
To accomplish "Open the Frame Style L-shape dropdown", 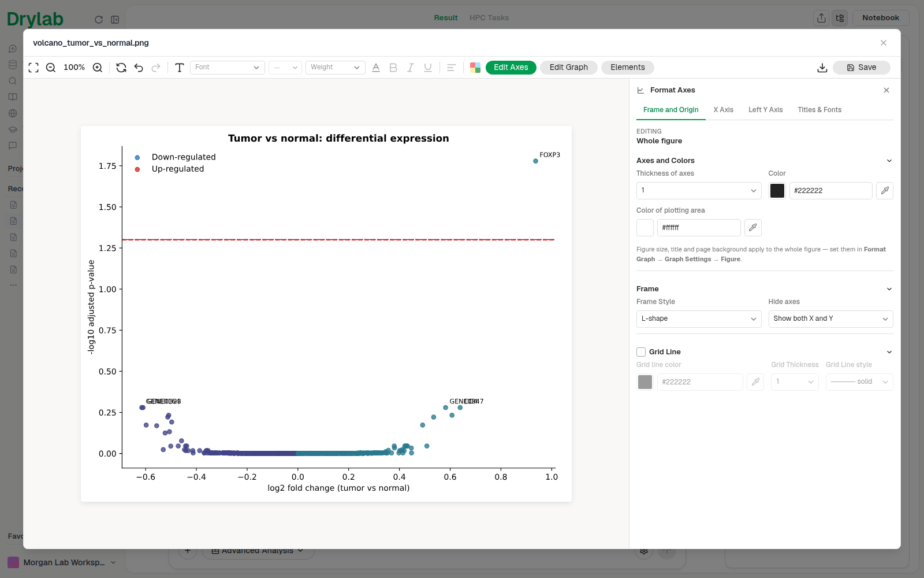I will 699,319.
